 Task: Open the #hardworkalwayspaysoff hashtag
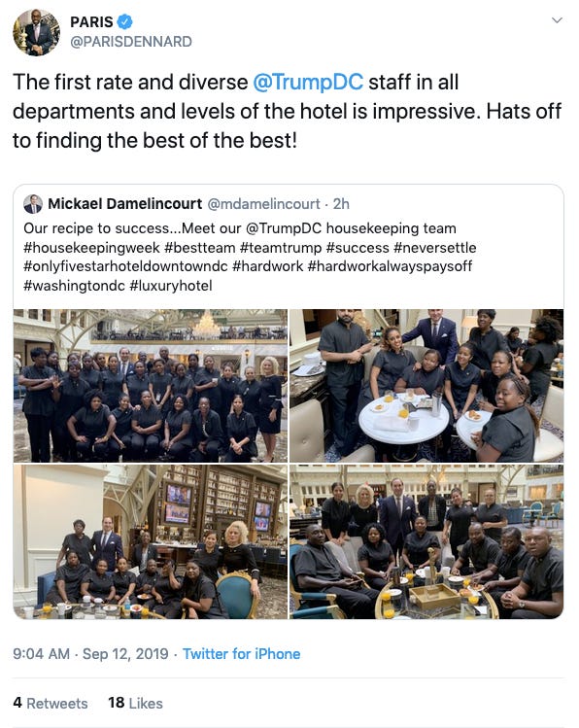pos(390,266)
